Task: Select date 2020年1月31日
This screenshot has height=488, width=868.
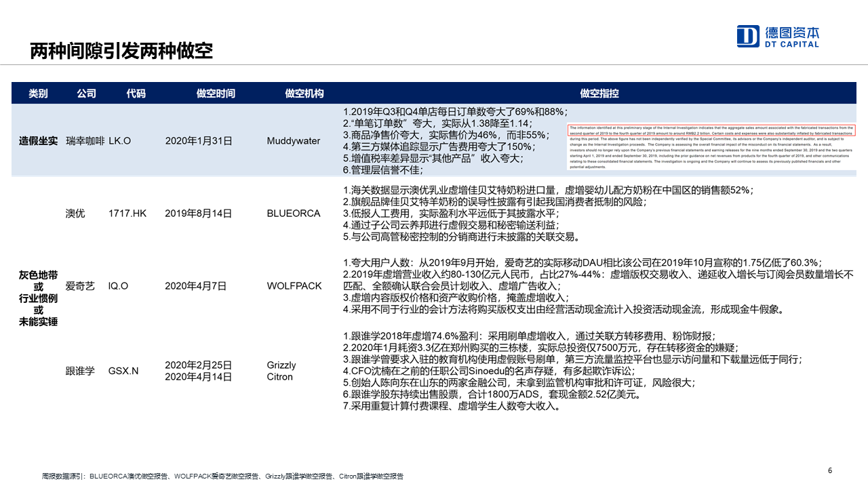Action: (x=199, y=141)
